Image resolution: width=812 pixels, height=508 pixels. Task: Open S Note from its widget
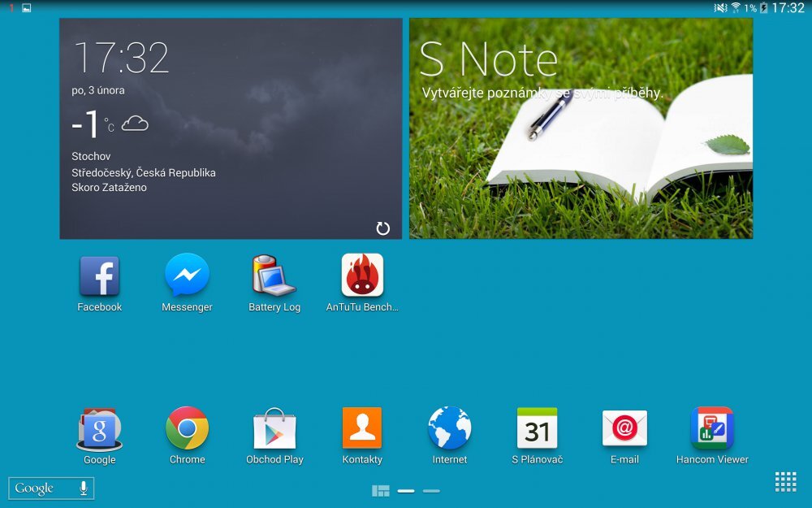pyautogui.click(x=580, y=128)
